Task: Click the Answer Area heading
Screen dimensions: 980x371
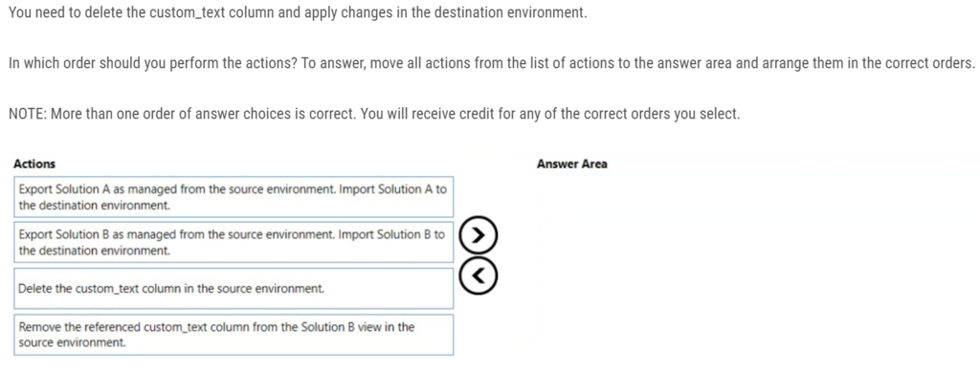Action: pyautogui.click(x=572, y=164)
